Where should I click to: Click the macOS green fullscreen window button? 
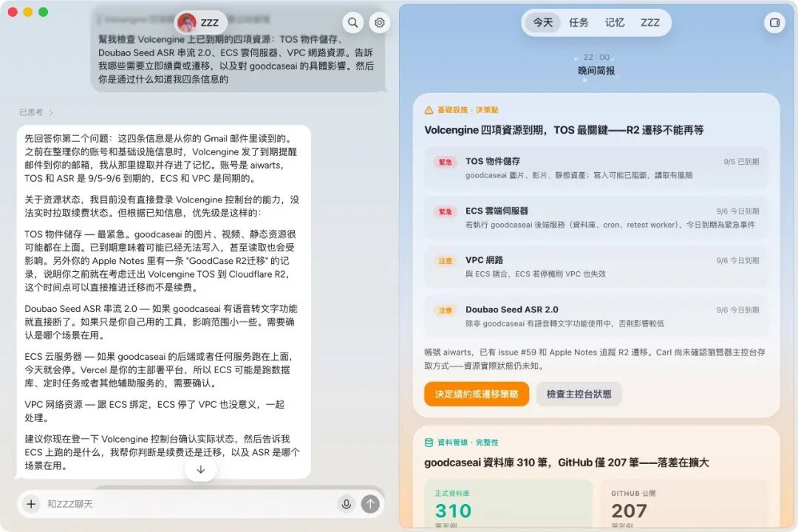point(44,12)
